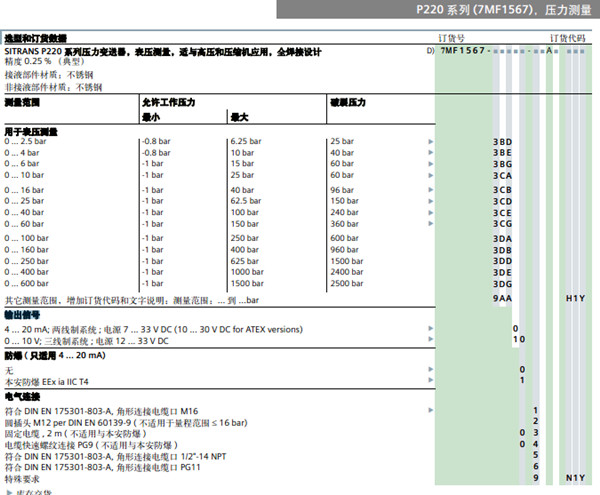600x495 pixels.
Task: Click the 订货号 column heading
Action: pyautogui.click(x=451, y=38)
